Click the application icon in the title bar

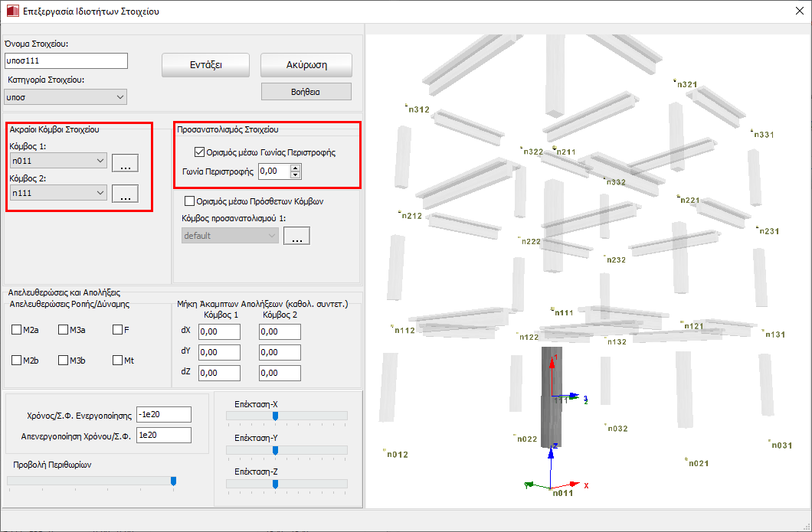click(x=12, y=11)
